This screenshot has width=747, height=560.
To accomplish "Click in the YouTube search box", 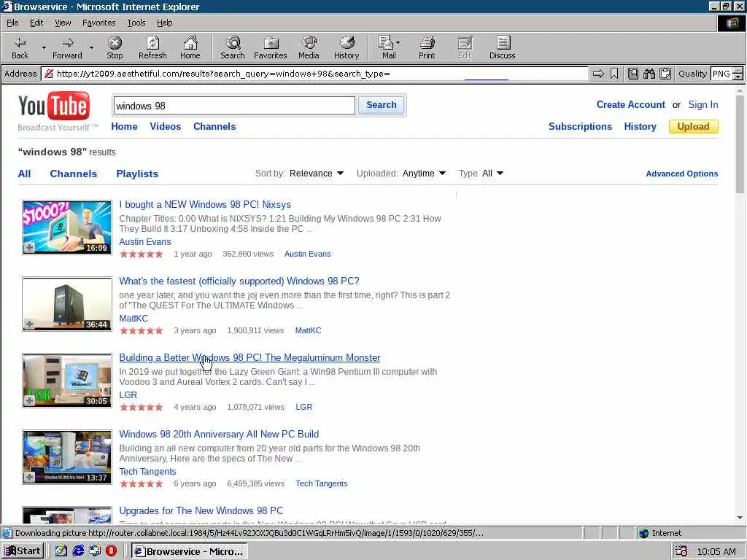I will pyautogui.click(x=234, y=106).
